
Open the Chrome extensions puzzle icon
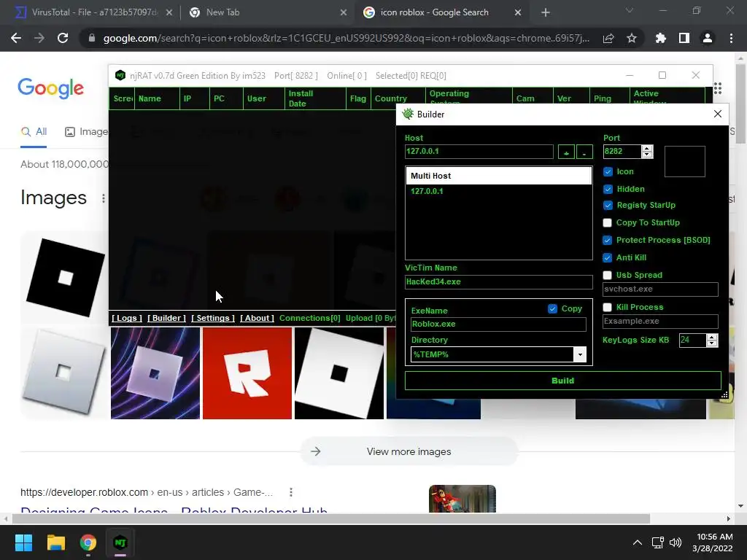(661, 38)
